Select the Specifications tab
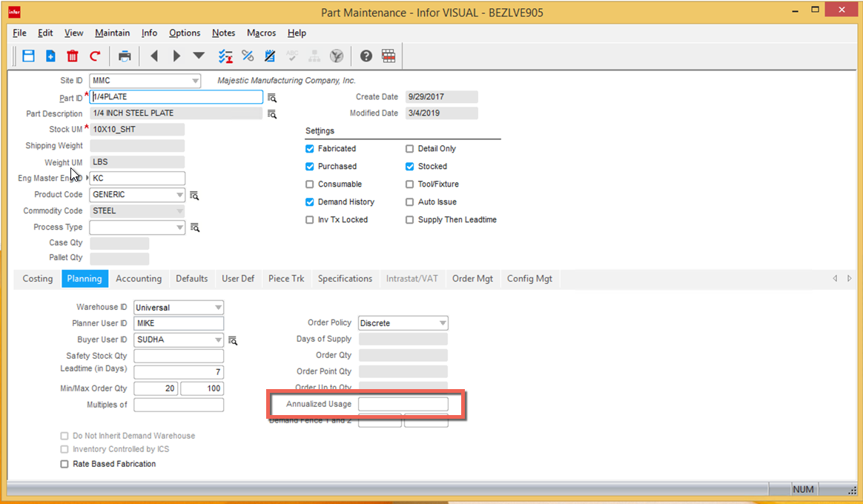Image resolution: width=863 pixels, height=504 pixels. (x=345, y=279)
